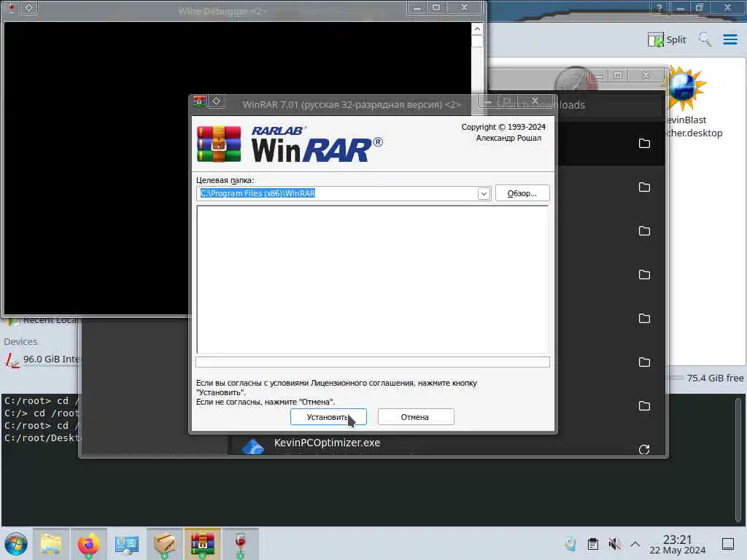Click the first folder icon in downloads panel

[644, 144]
